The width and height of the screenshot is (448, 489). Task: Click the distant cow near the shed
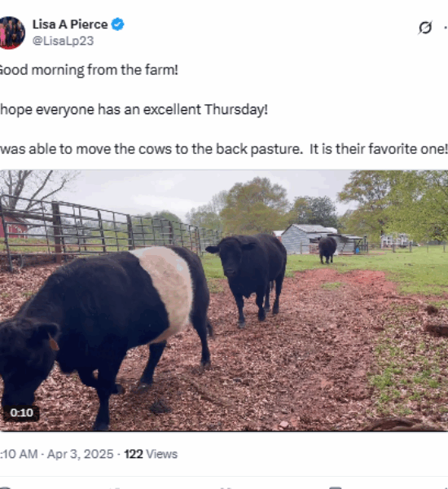tap(327, 250)
